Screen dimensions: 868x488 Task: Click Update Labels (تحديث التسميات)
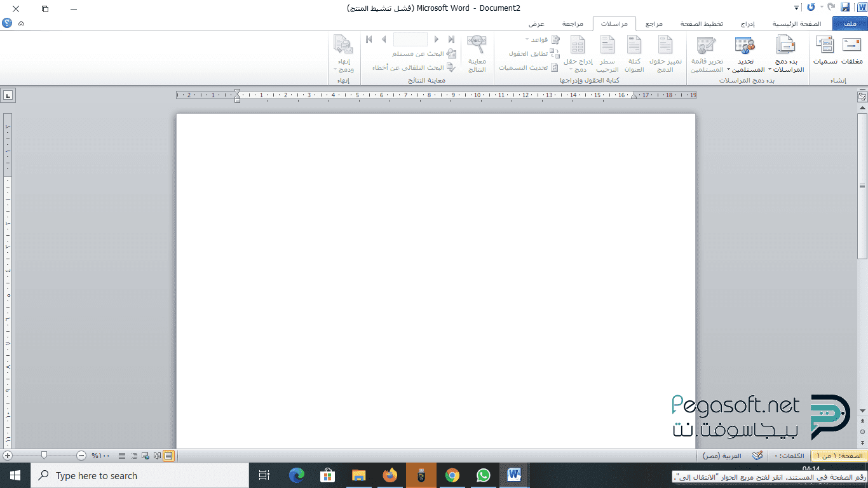point(529,67)
